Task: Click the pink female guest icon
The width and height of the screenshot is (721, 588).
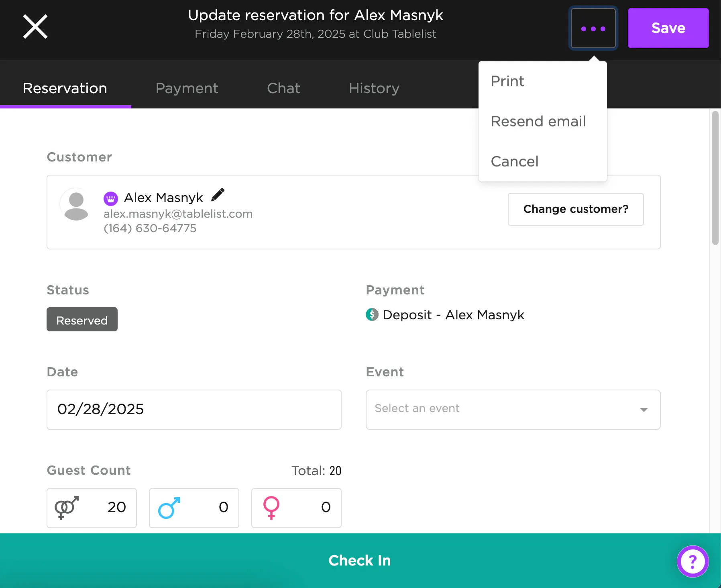Action: [271, 508]
